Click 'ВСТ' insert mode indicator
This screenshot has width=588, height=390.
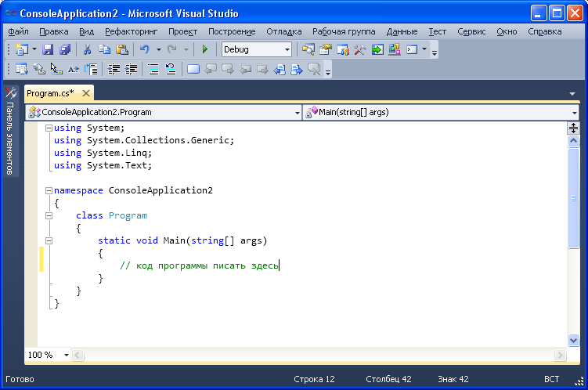pyautogui.click(x=551, y=379)
